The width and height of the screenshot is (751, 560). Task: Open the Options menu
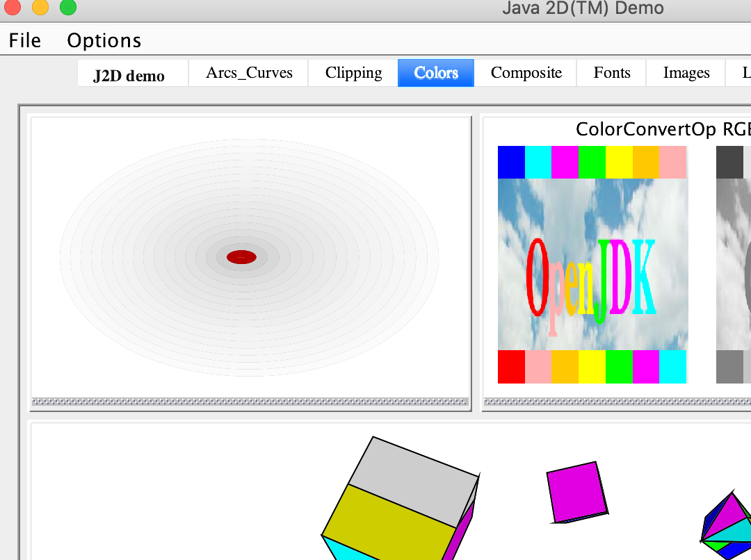104,40
